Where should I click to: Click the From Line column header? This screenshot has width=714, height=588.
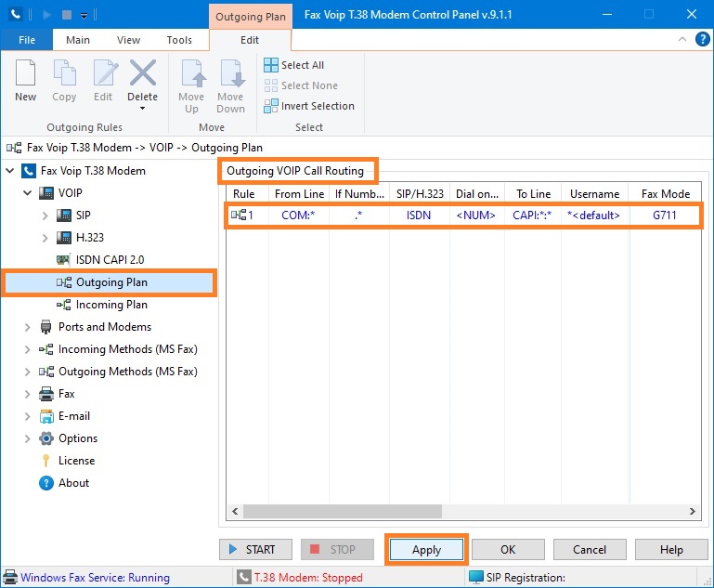point(299,194)
